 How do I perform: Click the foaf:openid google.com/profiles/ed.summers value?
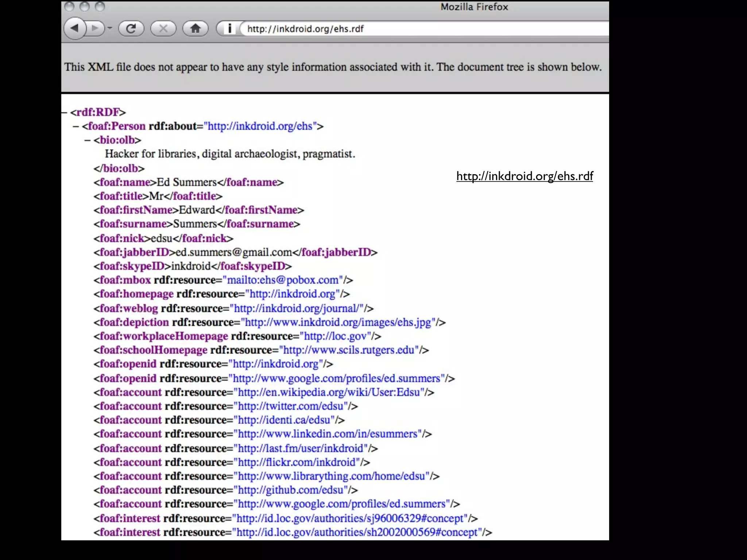tap(337, 378)
